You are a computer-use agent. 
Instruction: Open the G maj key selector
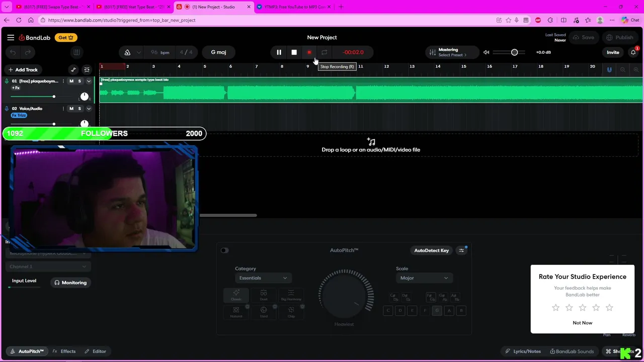coord(218,52)
